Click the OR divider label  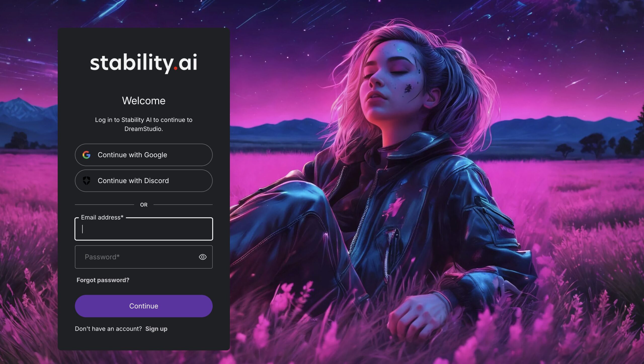point(144,205)
